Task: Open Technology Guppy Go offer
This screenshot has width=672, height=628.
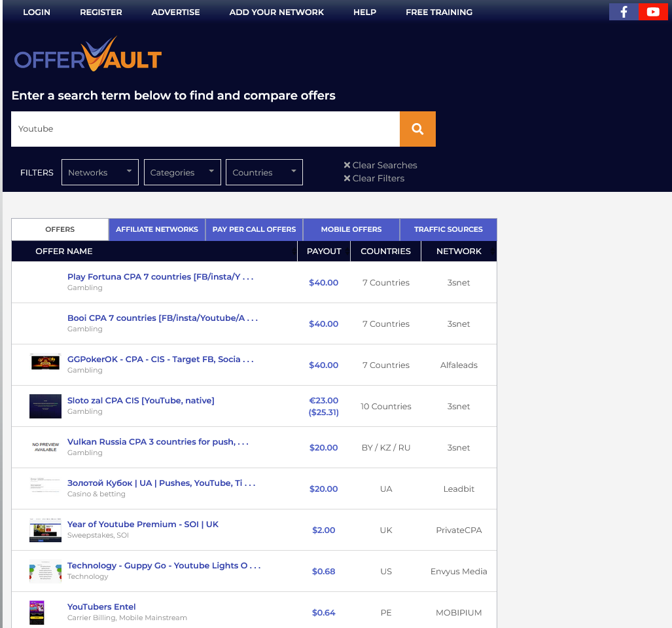Action: (x=164, y=565)
